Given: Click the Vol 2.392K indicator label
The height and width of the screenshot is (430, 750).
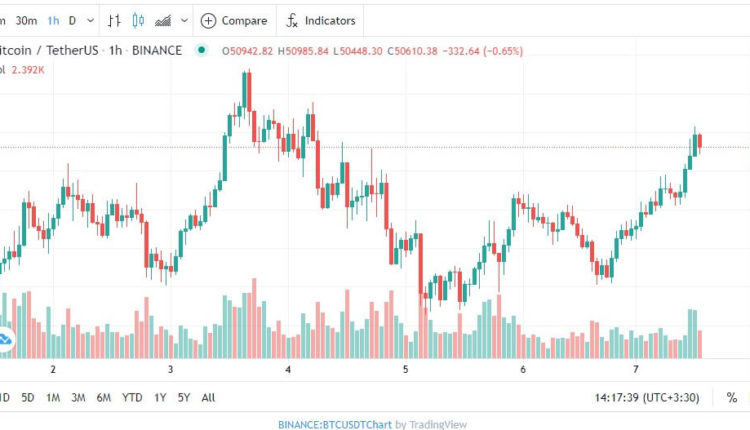Looking at the screenshot, I should [x=22, y=70].
